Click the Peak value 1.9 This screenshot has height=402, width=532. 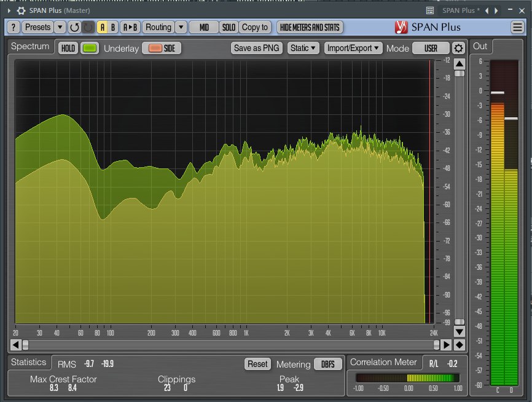280,388
